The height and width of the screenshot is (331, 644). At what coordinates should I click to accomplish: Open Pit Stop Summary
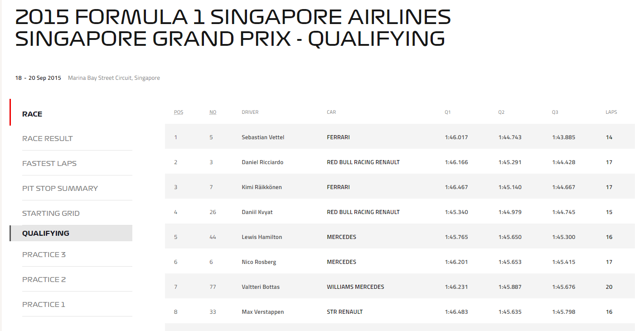(60, 189)
